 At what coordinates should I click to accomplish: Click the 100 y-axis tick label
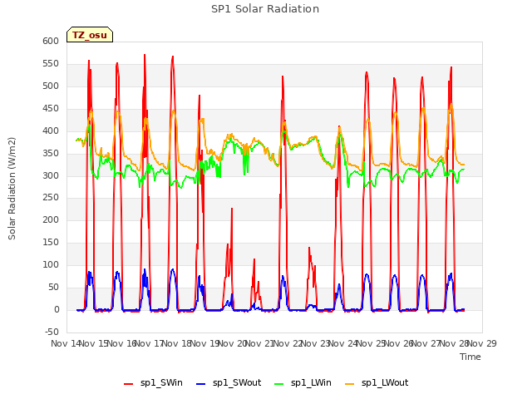tap(51, 264)
